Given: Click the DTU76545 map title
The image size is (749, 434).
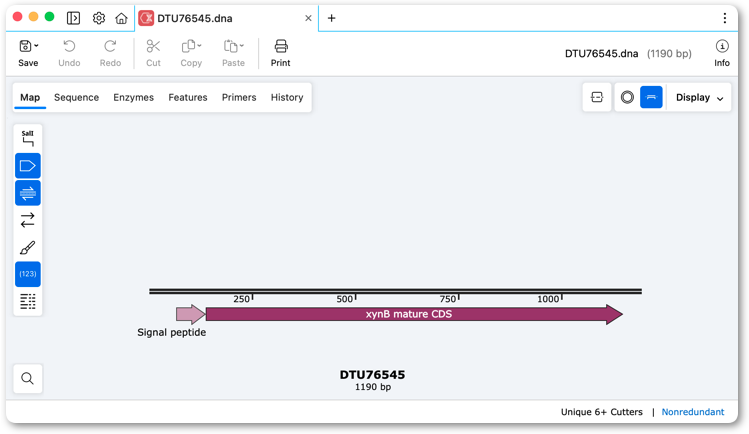Looking at the screenshot, I should point(372,375).
